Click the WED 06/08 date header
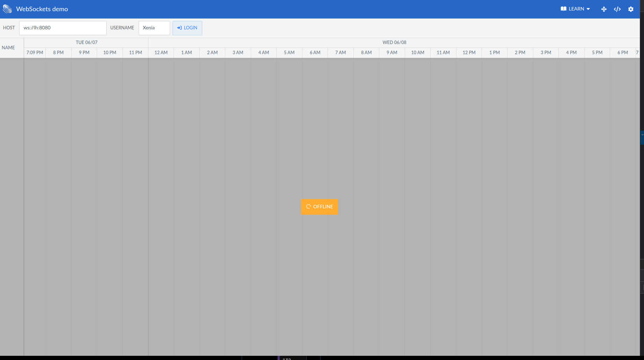Screen dimensions: 644x360 [x=394, y=42]
